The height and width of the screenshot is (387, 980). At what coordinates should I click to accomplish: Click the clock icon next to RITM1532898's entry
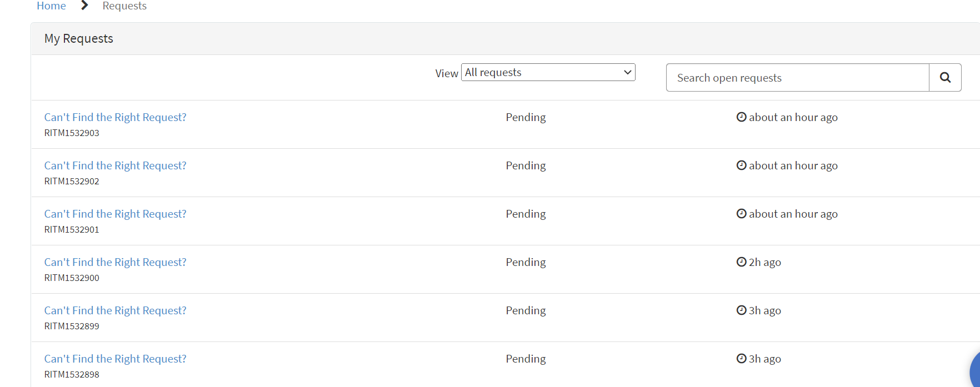click(742, 358)
